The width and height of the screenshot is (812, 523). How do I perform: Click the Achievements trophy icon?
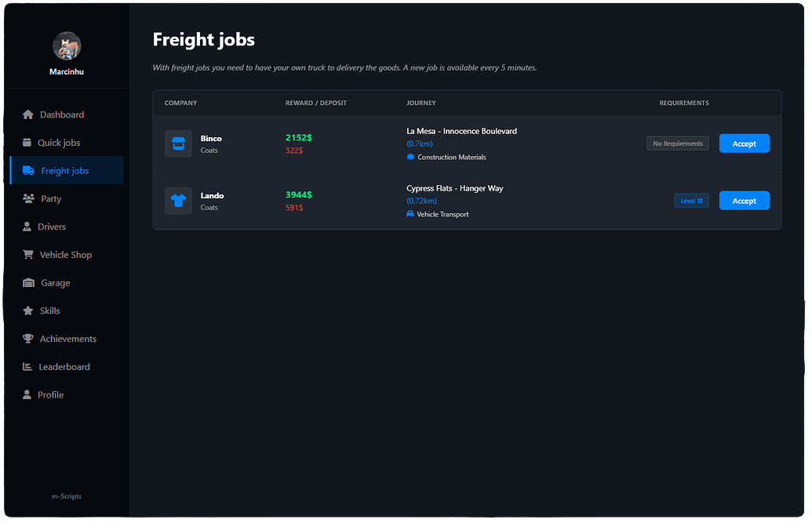tap(28, 339)
